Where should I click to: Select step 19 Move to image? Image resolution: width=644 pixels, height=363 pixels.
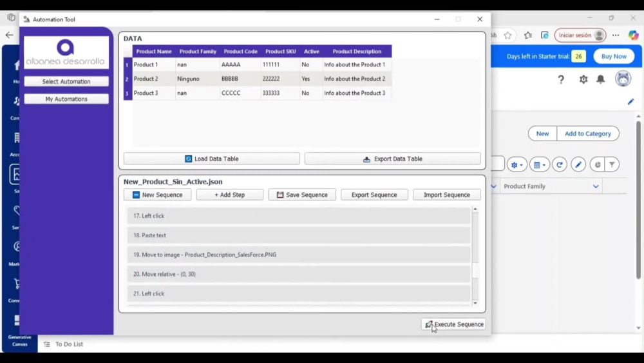299,255
